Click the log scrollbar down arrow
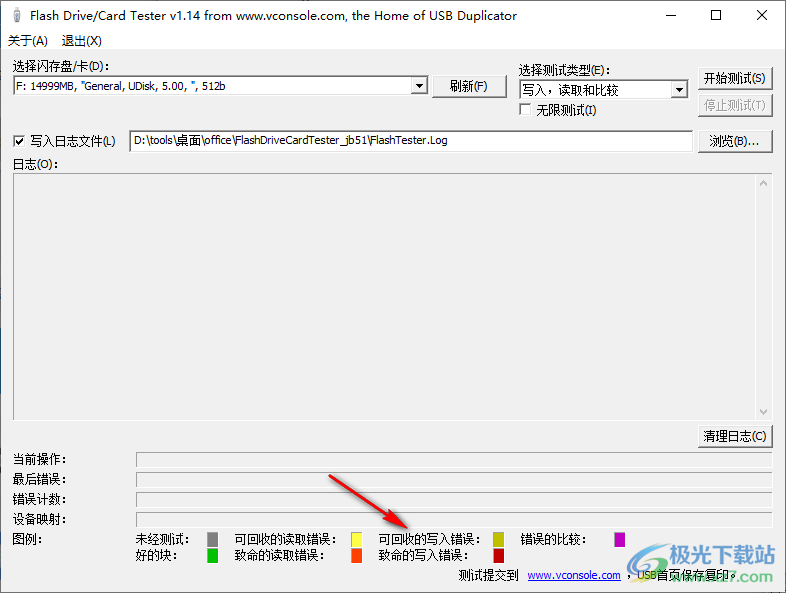Image resolution: width=786 pixels, height=593 pixels. coord(763,412)
